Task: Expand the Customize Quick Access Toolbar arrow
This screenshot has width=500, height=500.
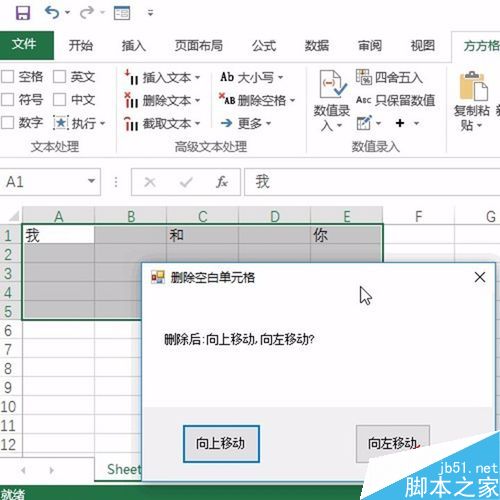Action: coord(151,13)
